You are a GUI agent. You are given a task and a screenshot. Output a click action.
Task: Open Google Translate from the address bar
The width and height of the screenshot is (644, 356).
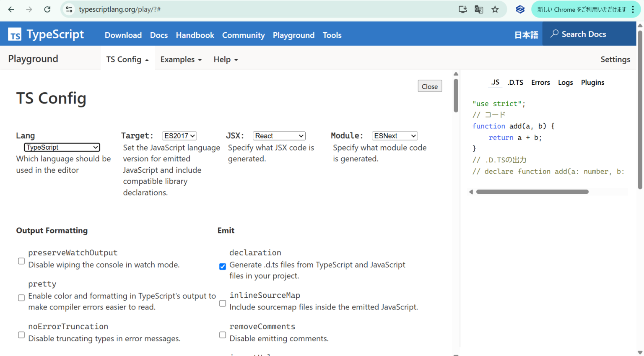click(x=478, y=9)
